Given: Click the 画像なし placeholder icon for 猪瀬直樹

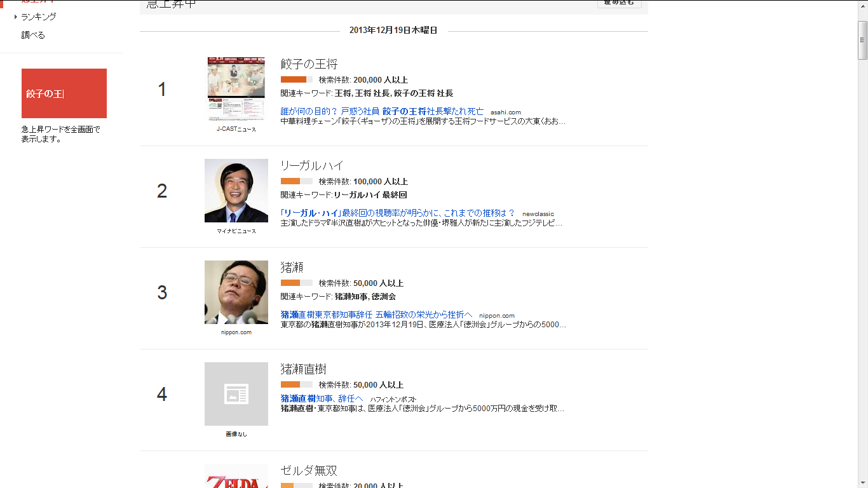Looking at the screenshot, I should [x=236, y=394].
